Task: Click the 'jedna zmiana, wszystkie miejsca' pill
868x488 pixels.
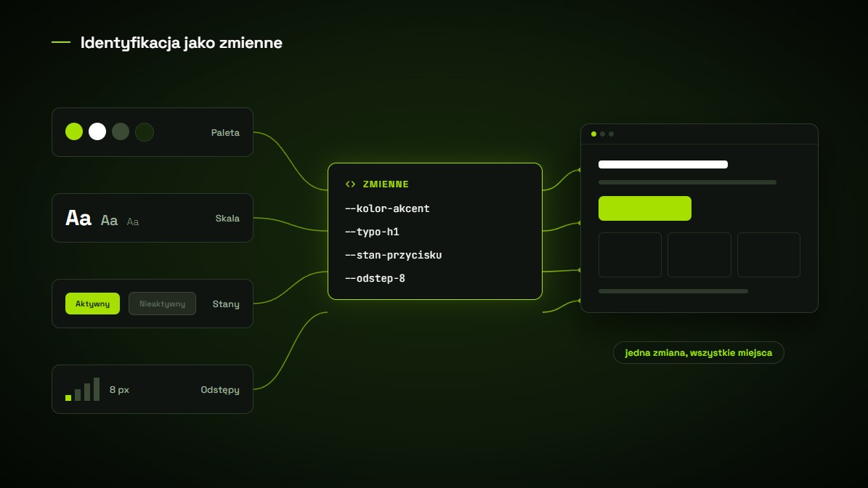Action: tap(699, 353)
